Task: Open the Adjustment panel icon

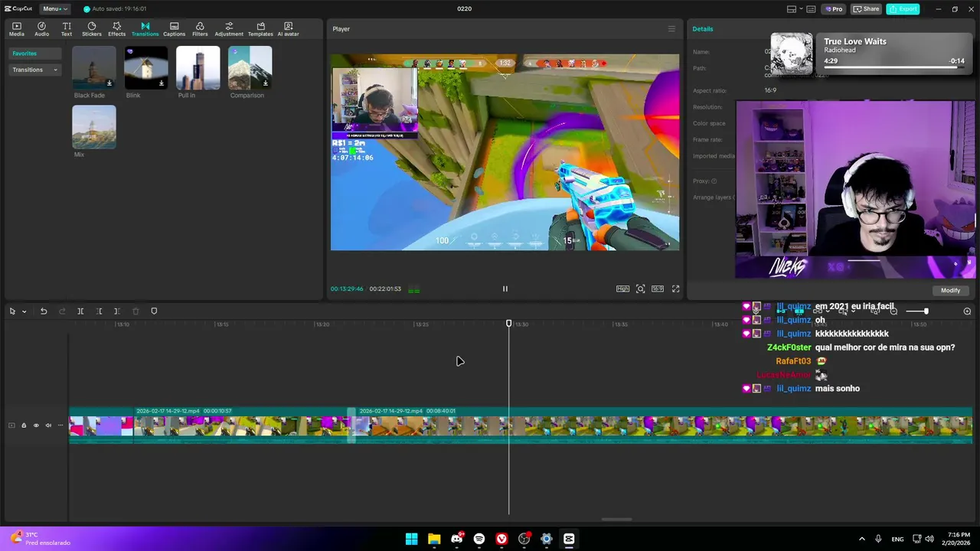Action: [x=229, y=29]
